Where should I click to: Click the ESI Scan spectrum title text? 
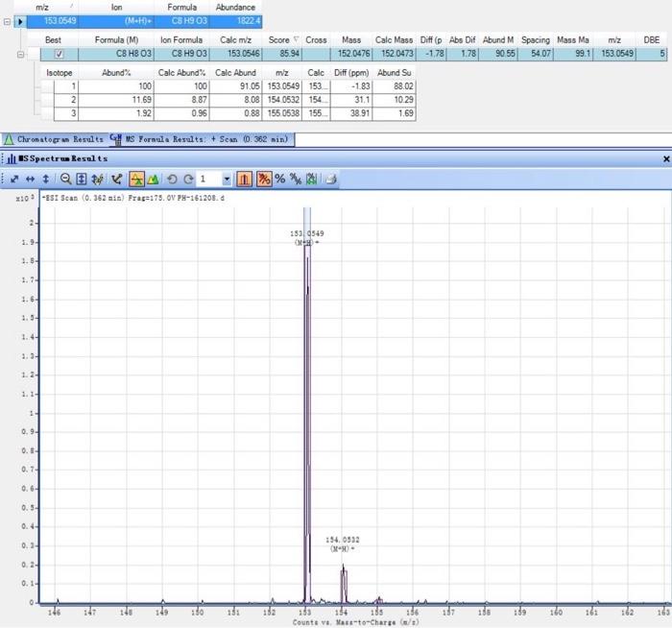(133, 198)
